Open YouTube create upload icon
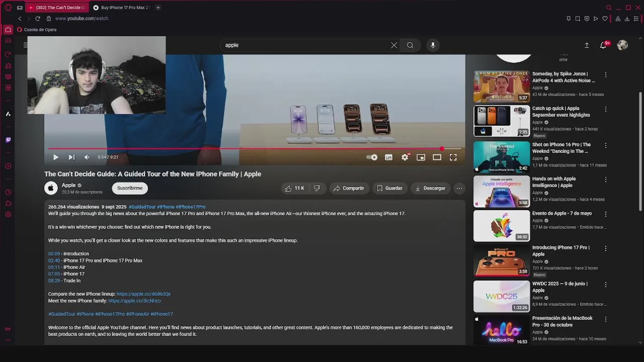The width and height of the screenshot is (644, 362). click(587, 45)
